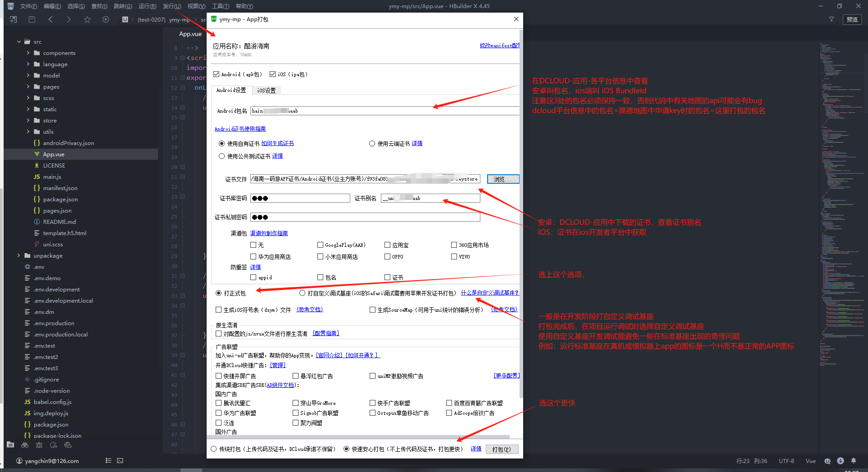Open the 文件(F) menu

tap(28, 6)
